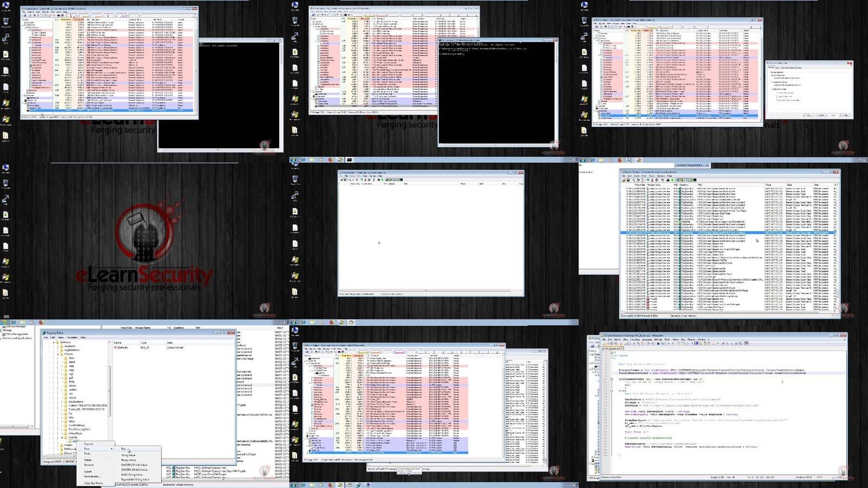This screenshot has height=488, width=868.
Task: Open Plugins menu in Notepad++
Action: pyautogui.click(x=691, y=339)
